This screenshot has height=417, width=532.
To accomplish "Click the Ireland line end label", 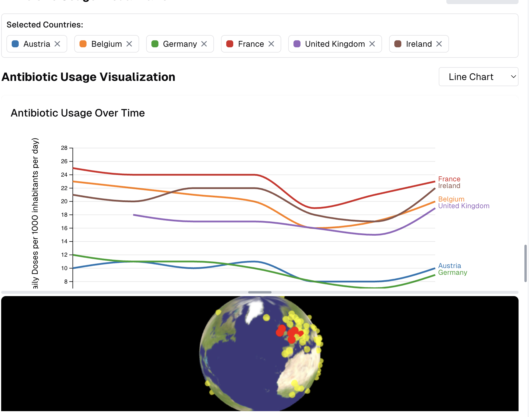I will 449,186.
